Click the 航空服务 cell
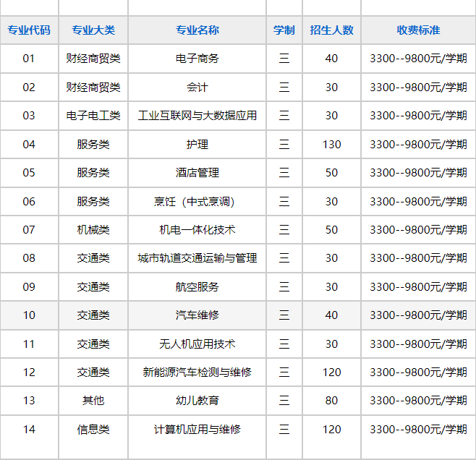The image size is (476, 460). 197,287
